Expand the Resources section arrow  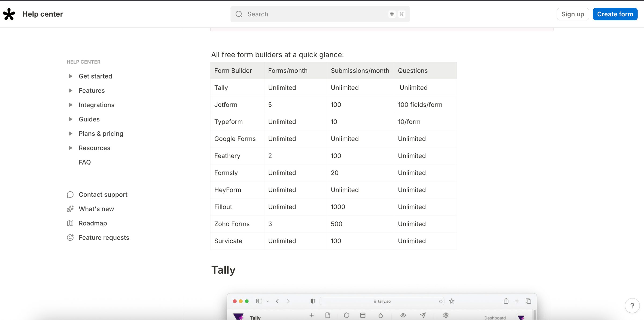[70, 148]
